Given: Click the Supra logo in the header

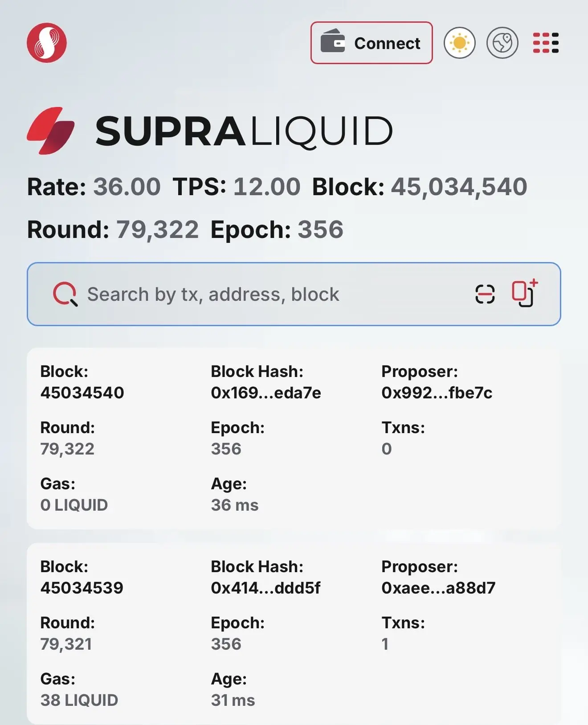Looking at the screenshot, I should point(47,43).
